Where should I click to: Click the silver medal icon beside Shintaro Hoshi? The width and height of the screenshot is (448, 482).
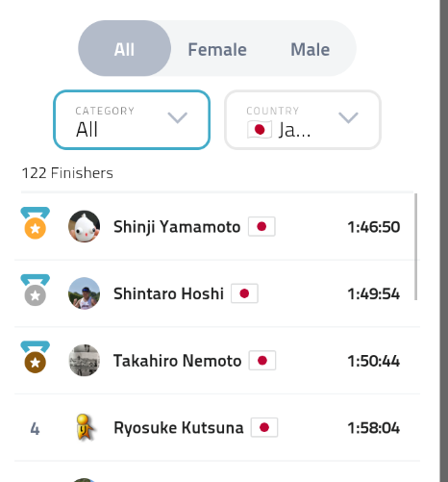36,291
